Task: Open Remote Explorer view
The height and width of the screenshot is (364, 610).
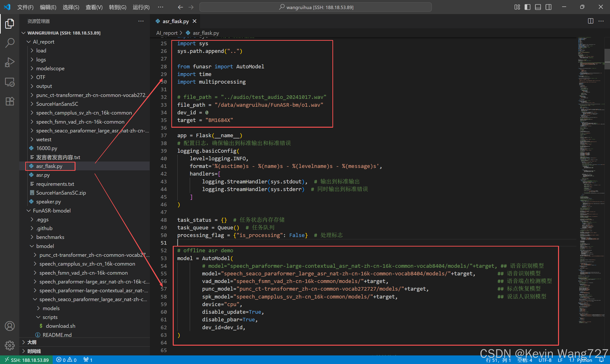Action: [x=10, y=82]
